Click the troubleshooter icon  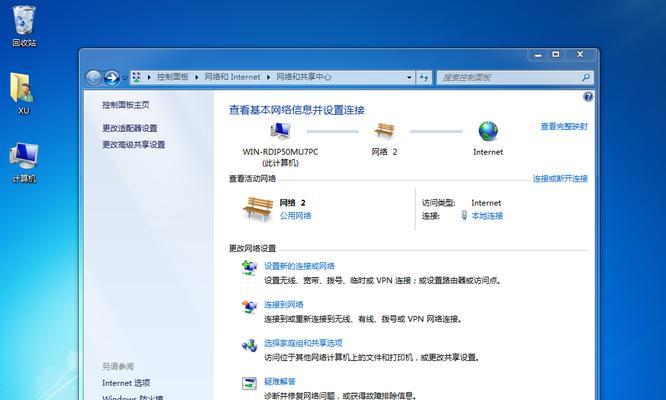pos(249,383)
